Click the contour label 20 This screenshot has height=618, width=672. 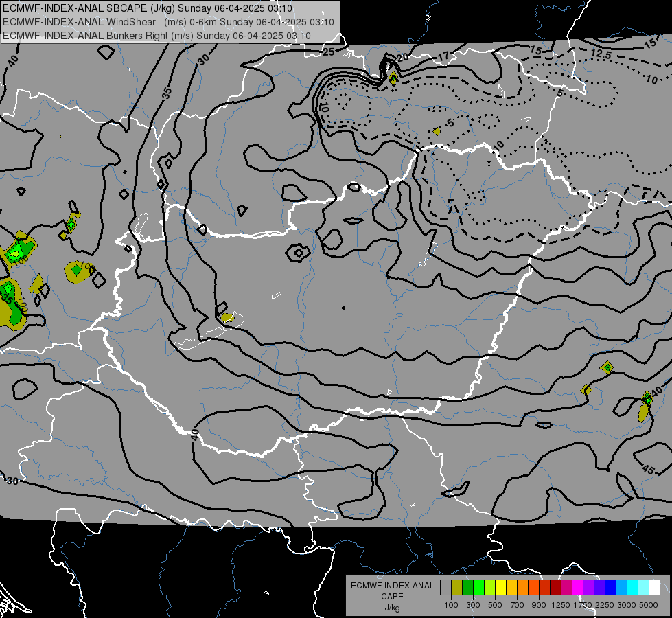[x=402, y=58]
